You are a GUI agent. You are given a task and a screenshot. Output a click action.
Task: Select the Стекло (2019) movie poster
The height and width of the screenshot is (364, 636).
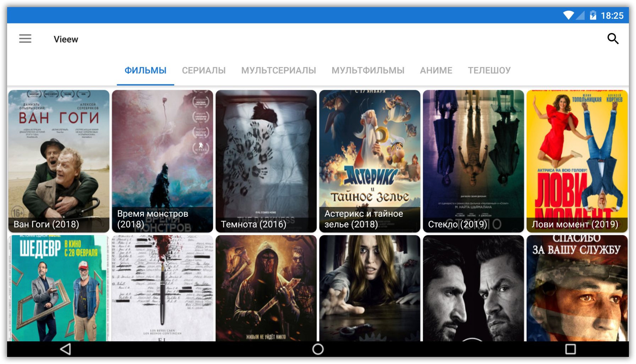[473, 161]
